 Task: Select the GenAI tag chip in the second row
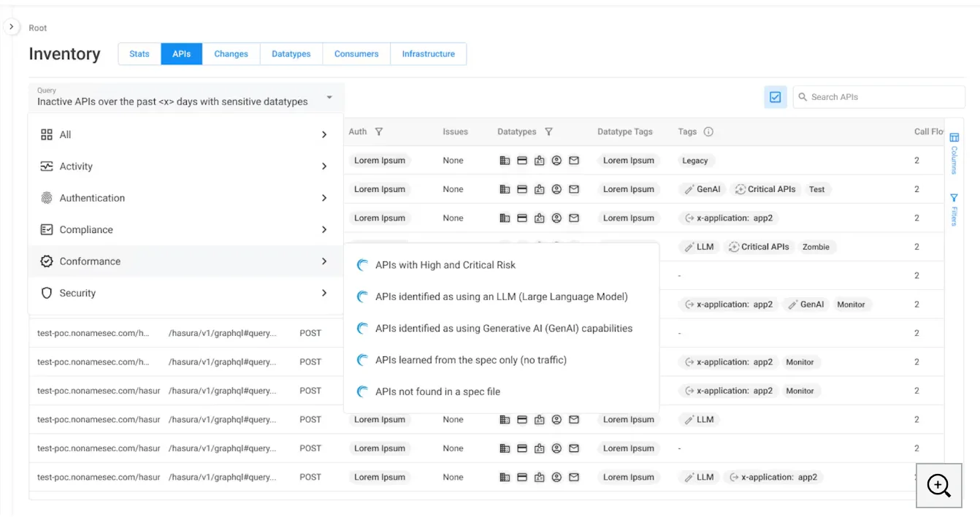pyautogui.click(x=702, y=188)
